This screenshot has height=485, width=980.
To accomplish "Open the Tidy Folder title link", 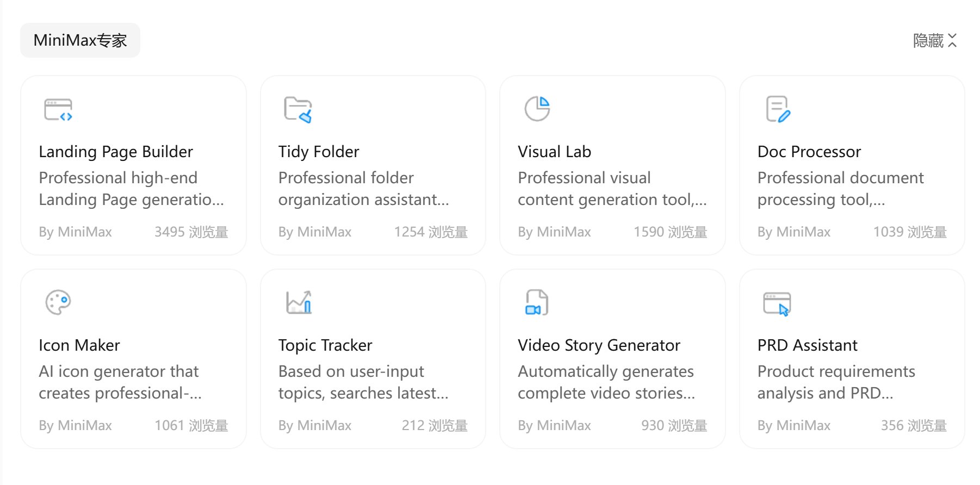I will tap(319, 152).
